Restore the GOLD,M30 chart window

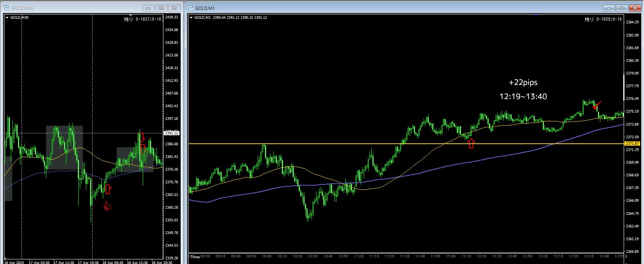(161, 8)
